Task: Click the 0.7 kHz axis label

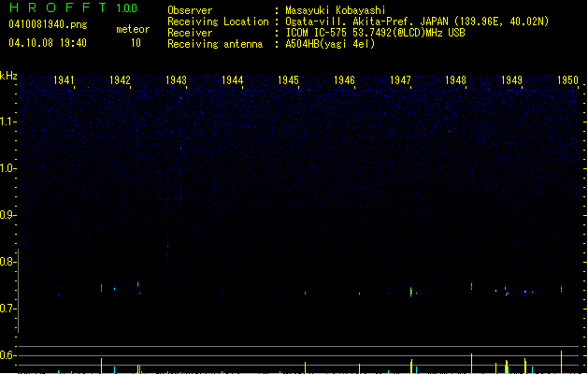Action: pos(7,309)
